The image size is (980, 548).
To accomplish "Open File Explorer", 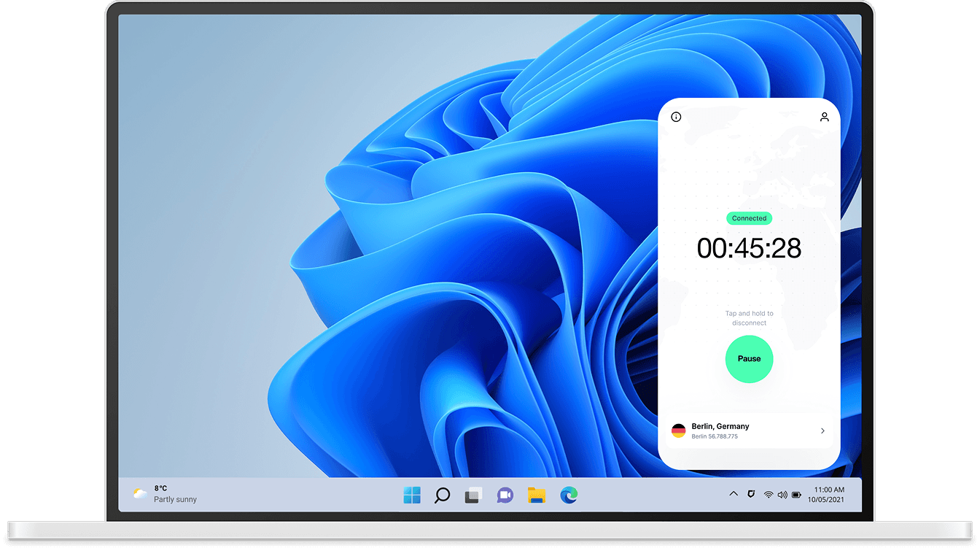I will [x=537, y=495].
